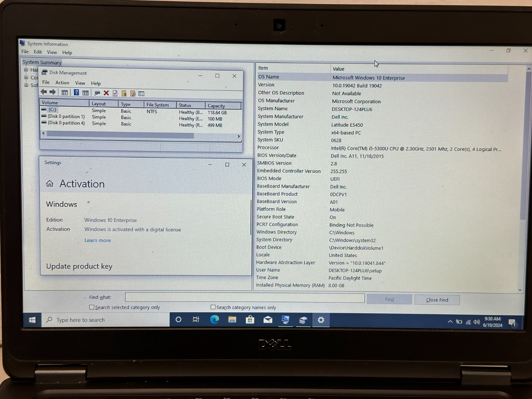Viewport: 532px width, 399px height.
Task: Open Disk Management View menu
Action: point(80,83)
